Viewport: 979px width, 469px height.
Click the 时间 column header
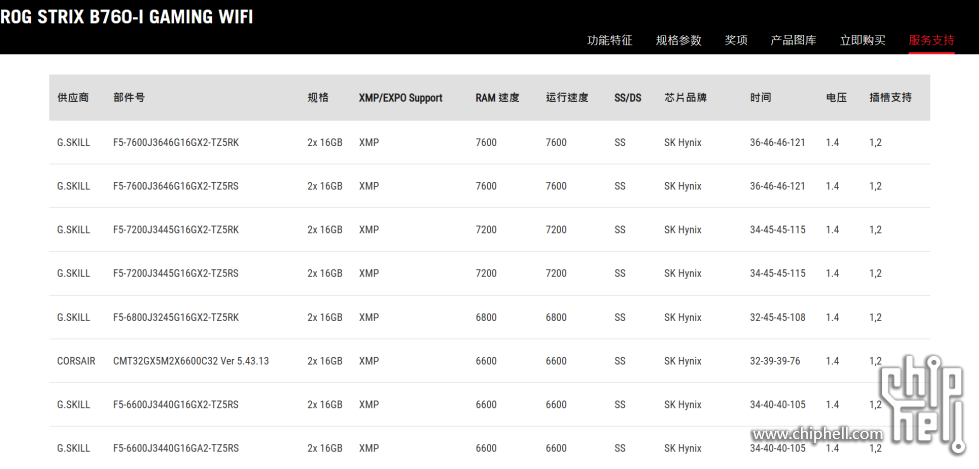point(760,98)
